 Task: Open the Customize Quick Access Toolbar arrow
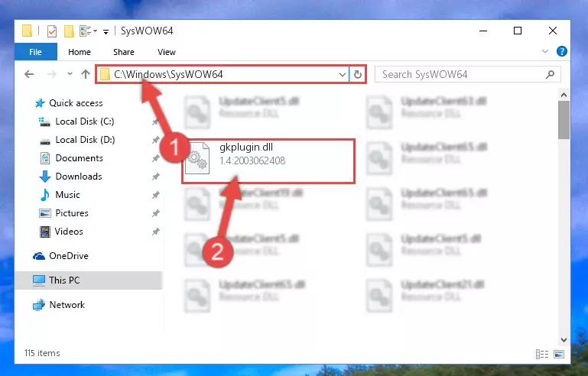pyautogui.click(x=106, y=31)
